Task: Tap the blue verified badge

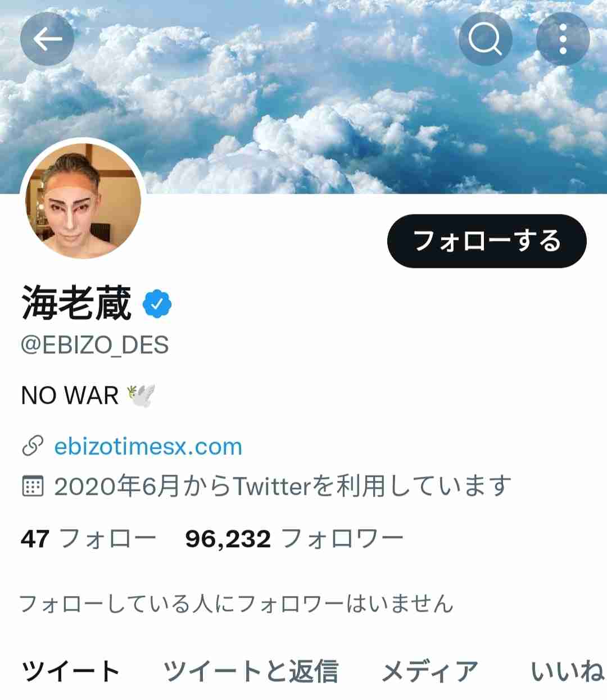Action: coord(157,304)
